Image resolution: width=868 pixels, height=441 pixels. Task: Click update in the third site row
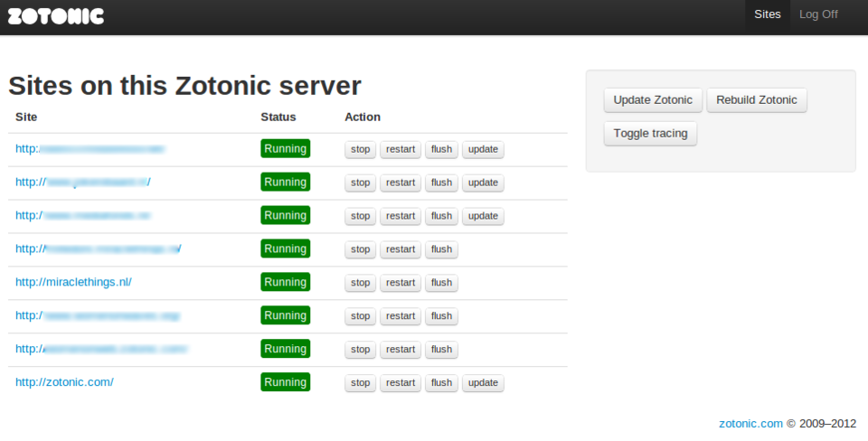click(483, 216)
